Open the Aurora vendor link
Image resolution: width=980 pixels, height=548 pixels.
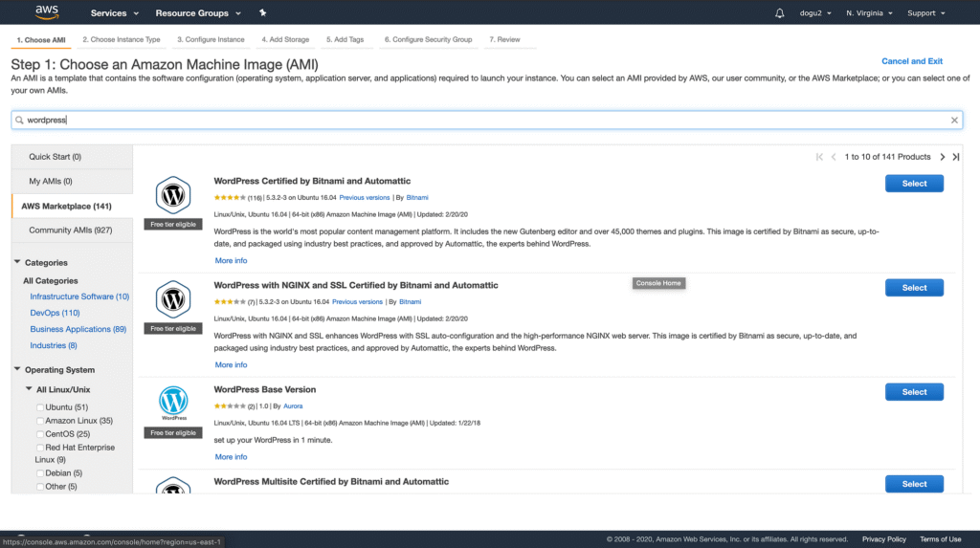[293, 406]
